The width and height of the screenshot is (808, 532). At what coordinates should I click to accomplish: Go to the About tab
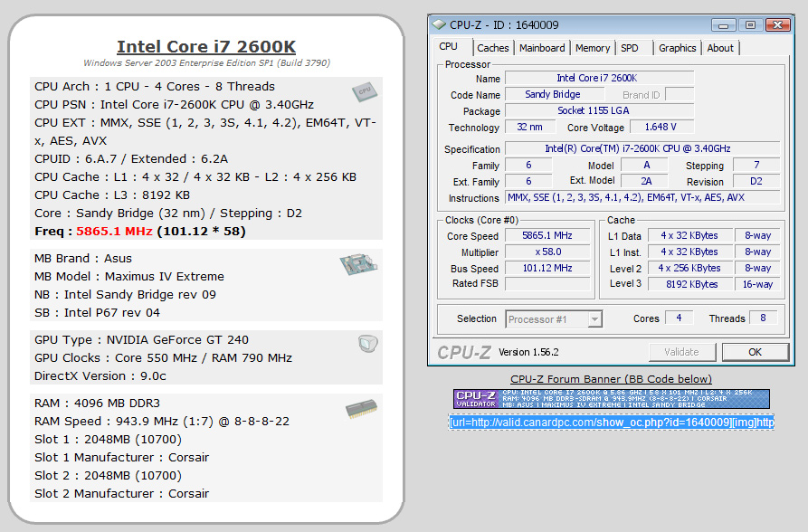pyautogui.click(x=720, y=48)
